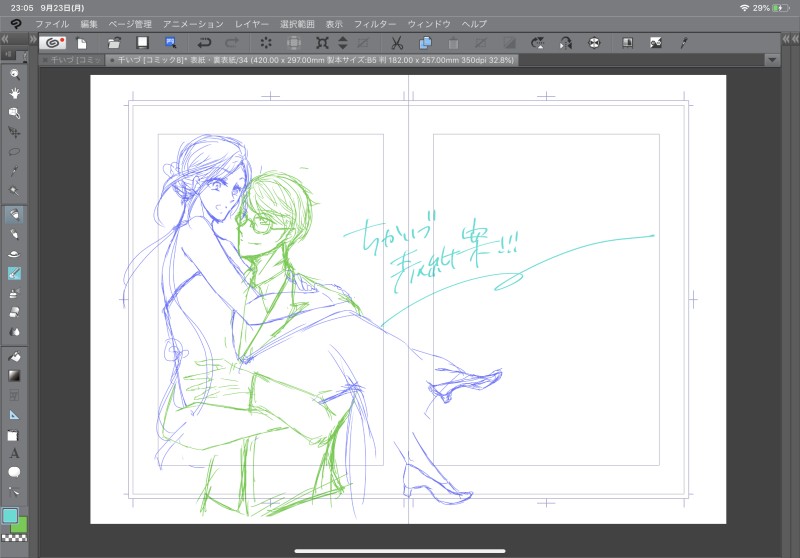The width and height of the screenshot is (800, 558).
Task: Select the cyan main color swatch
Action: 10,516
